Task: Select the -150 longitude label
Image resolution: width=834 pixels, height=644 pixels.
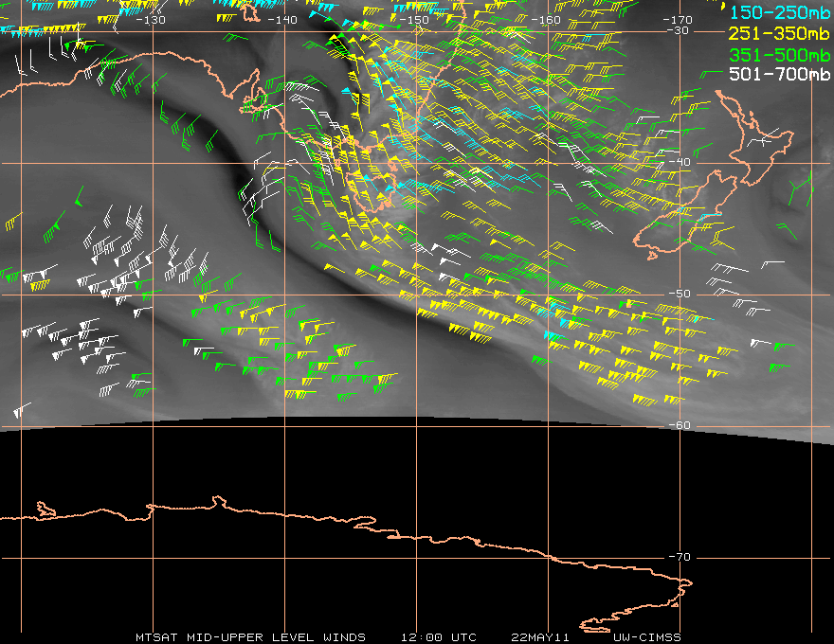Action: coord(414,20)
